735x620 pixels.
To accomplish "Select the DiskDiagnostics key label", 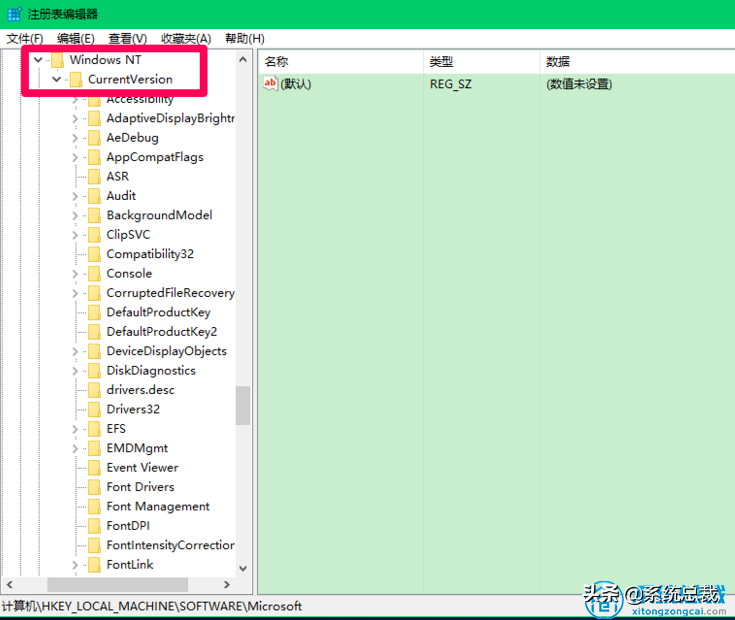I will (151, 371).
